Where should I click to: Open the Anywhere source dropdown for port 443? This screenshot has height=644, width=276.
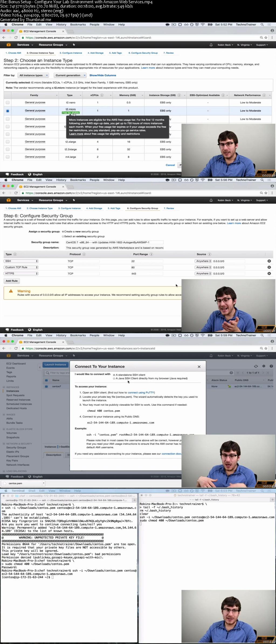click(203, 274)
